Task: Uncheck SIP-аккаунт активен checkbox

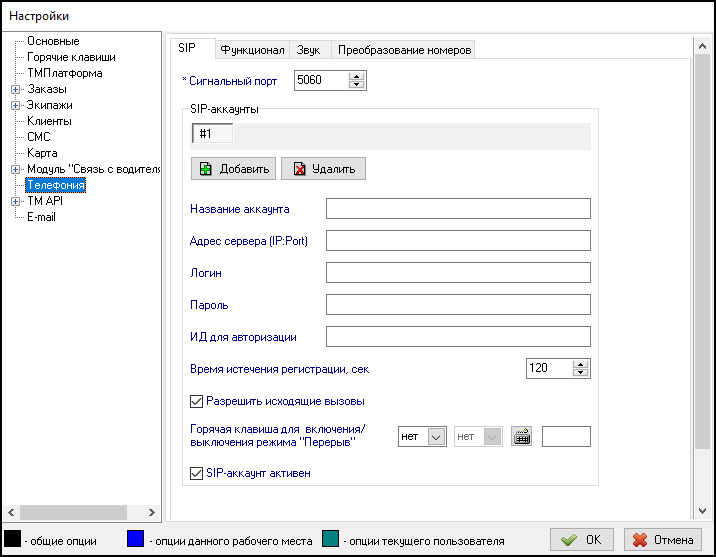Action: [196, 473]
